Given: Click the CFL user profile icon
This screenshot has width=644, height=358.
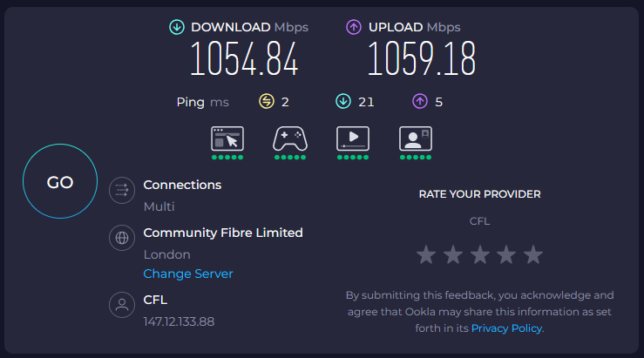Looking at the screenshot, I should click(x=121, y=305).
